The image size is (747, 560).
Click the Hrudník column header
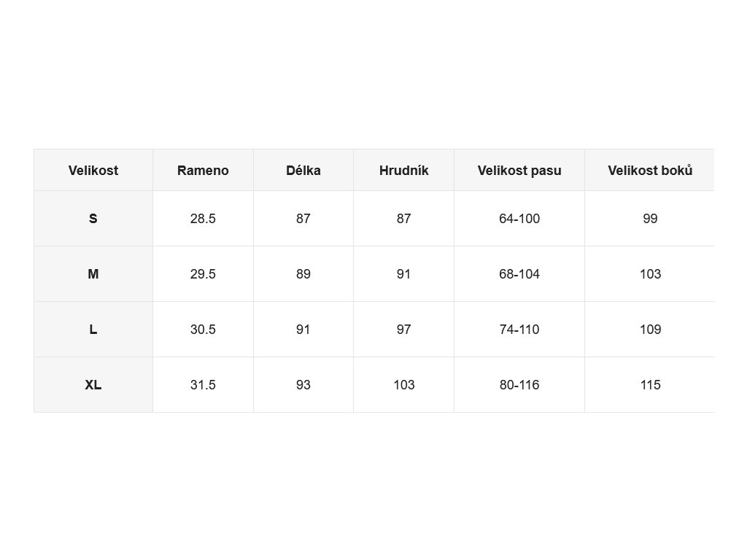(404, 171)
